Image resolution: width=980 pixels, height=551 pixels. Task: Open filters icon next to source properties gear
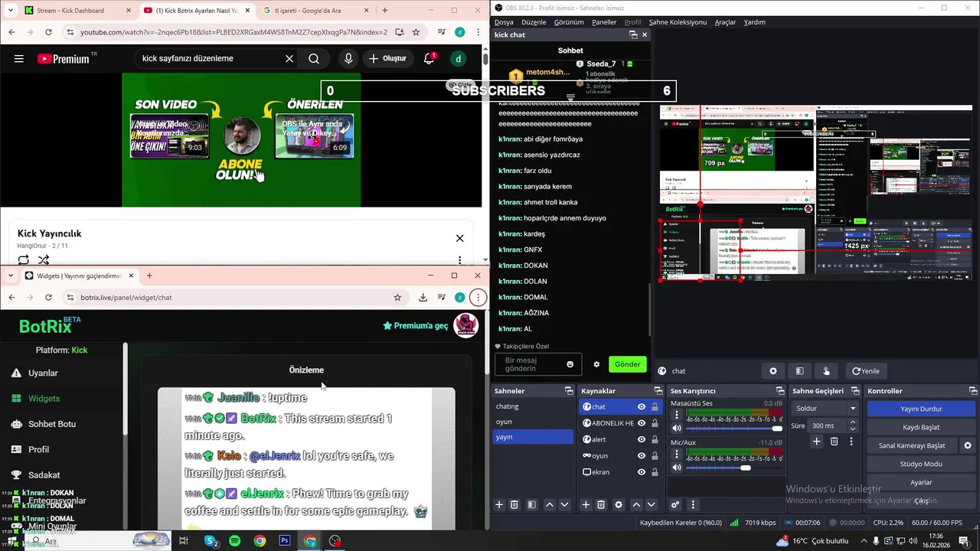(799, 371)
